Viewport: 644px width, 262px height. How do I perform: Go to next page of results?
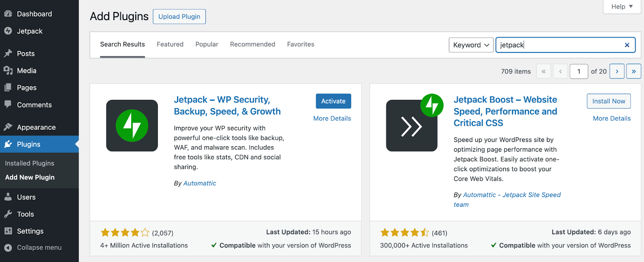click(x=617, y=71)
